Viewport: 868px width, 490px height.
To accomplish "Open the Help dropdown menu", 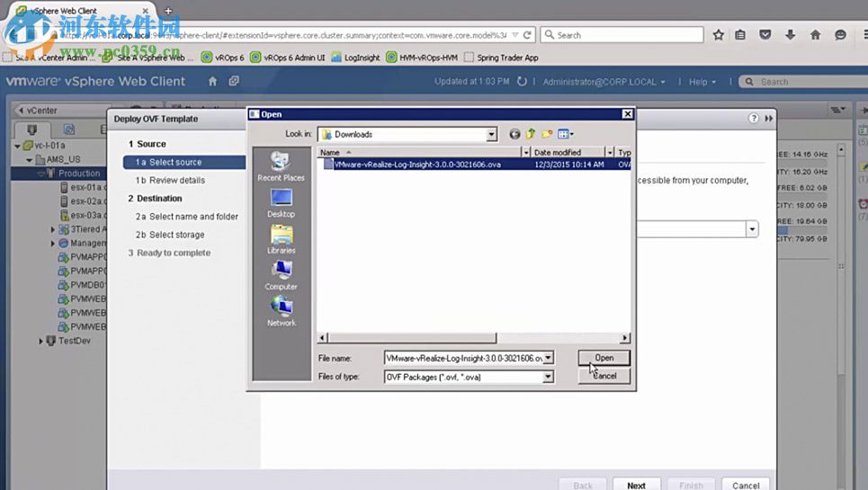I will point(702,82).
